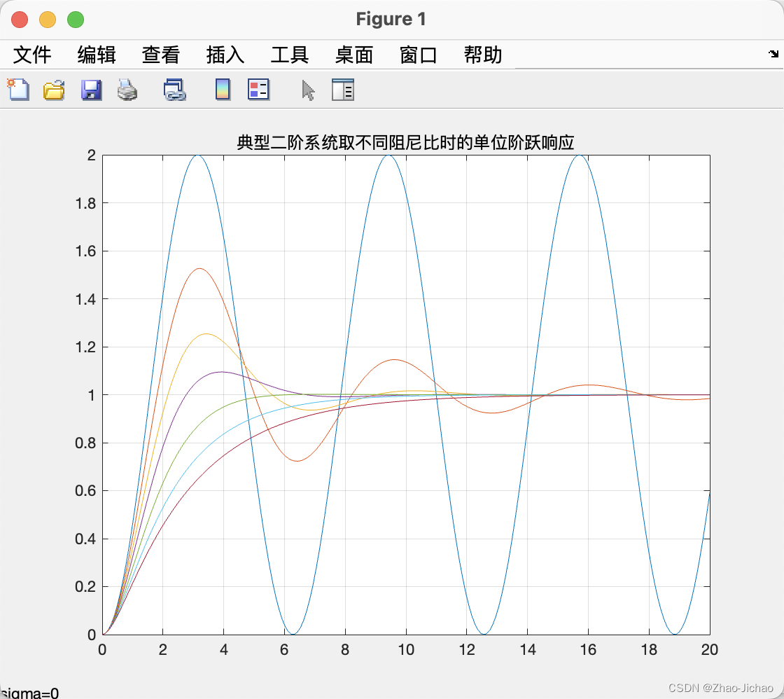Open the 桌面 menu
The width and height of the screenshot is (784, 699).
tap(354, 55)
